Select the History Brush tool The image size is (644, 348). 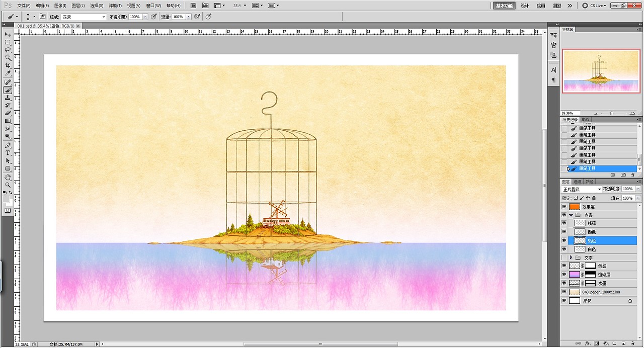tap(8, 106)
